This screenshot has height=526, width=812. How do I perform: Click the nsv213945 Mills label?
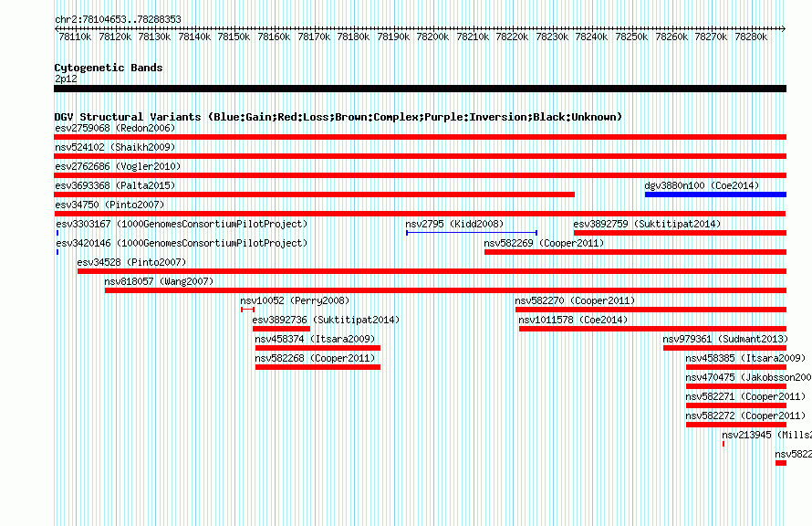pos(767,435)
